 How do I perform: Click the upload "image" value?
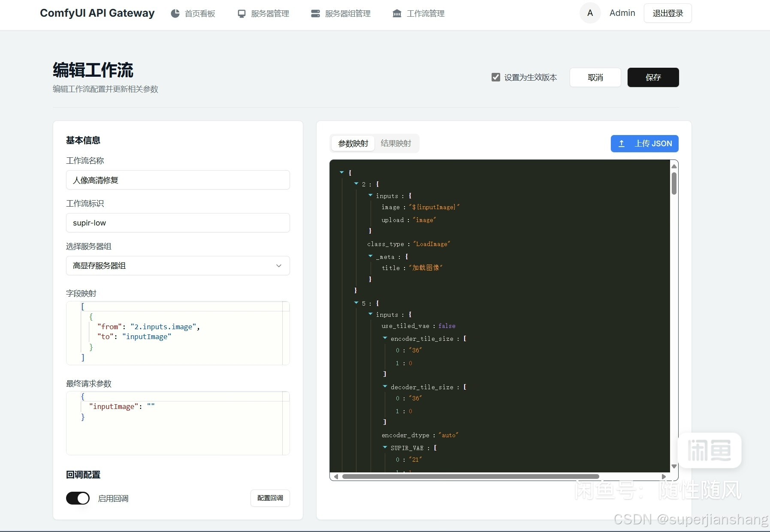[425, 220]
